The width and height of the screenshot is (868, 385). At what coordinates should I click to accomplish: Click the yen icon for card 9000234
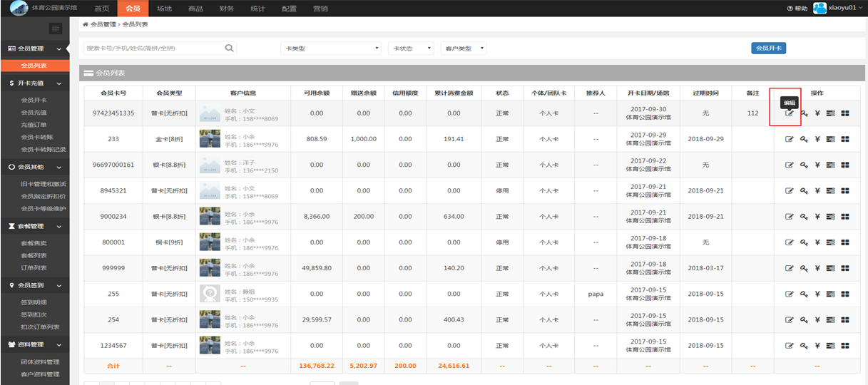point(817,217)
